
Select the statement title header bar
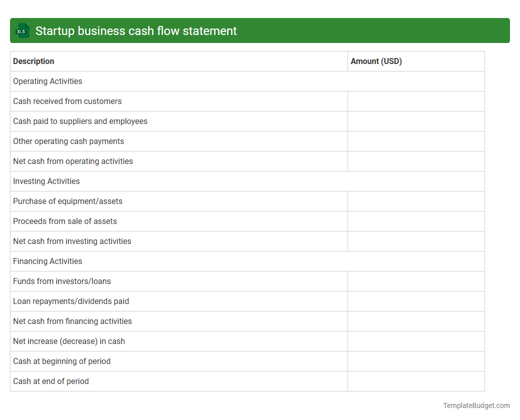click(260, 30)
